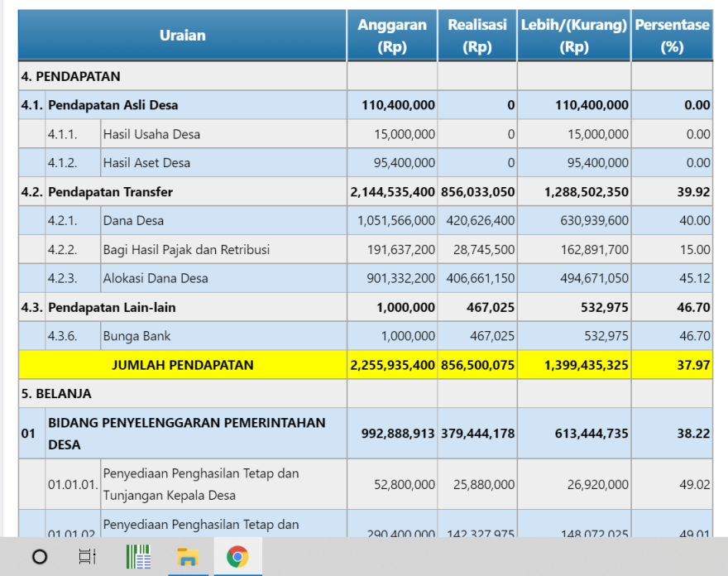Select the Pendapatan Transfer section row
Image resolution: width=728 pixels, height=576 pixels.
click(110, 192)
